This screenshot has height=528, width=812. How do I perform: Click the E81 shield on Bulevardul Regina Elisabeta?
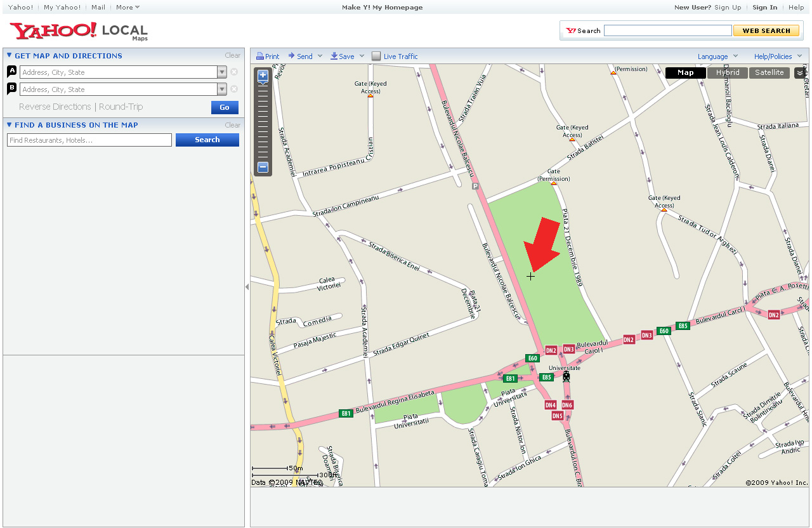pyautogui.click(x=346, y=413)
